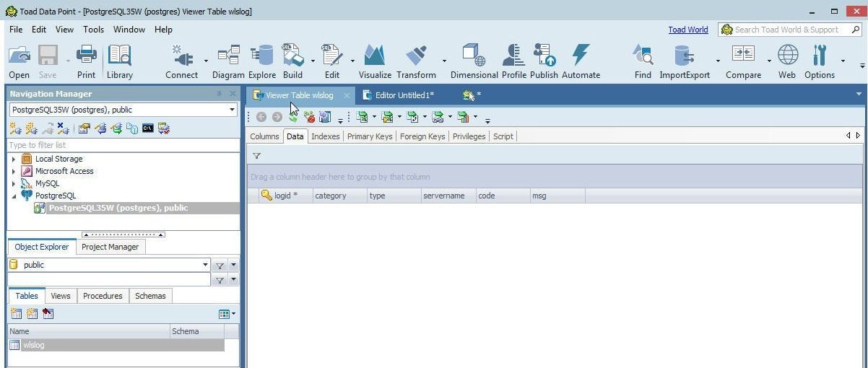Switch to the Privileges tab

pos(469,136)
